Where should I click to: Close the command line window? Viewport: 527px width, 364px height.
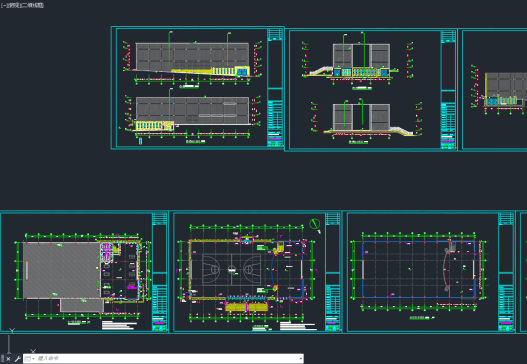[x=8, y=359]
